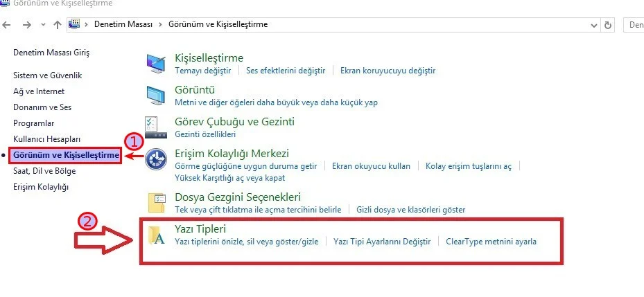This screenshot has width=644, height=297.
Task: Click the back navigation arrow
Action: (7, 25)
